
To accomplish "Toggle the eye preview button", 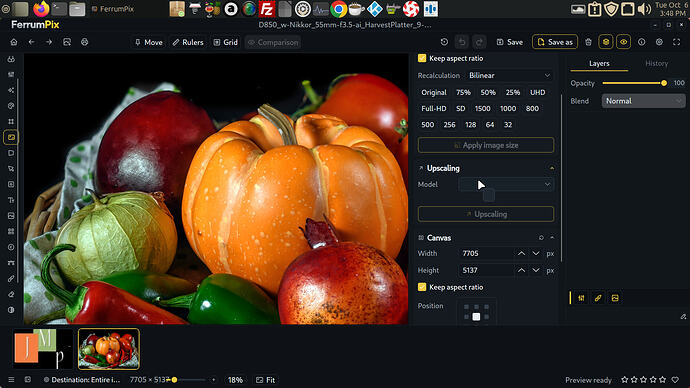I will pos(624,42).
